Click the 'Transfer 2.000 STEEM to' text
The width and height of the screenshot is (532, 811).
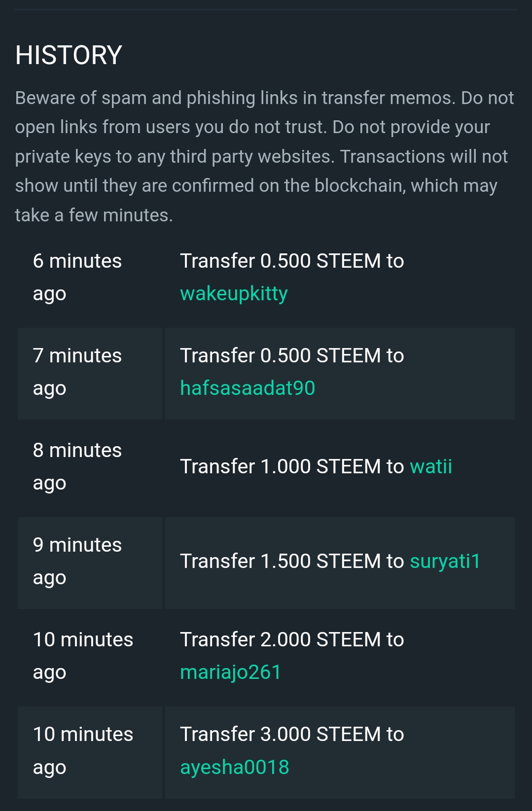[292, 639]
